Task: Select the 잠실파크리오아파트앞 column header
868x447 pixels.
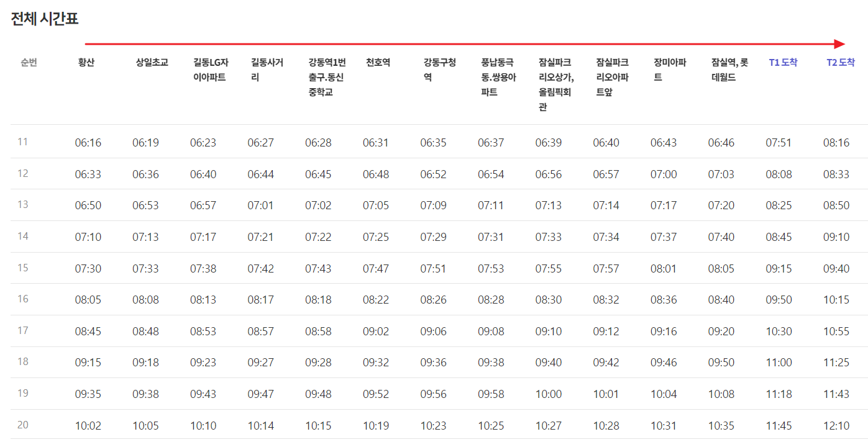Action: (612, 77)
